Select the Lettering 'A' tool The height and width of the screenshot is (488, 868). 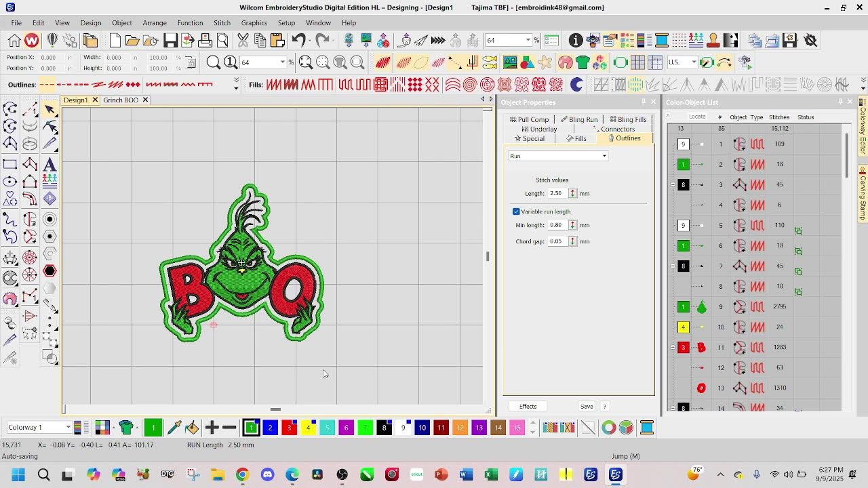click(x=50, y=164)
